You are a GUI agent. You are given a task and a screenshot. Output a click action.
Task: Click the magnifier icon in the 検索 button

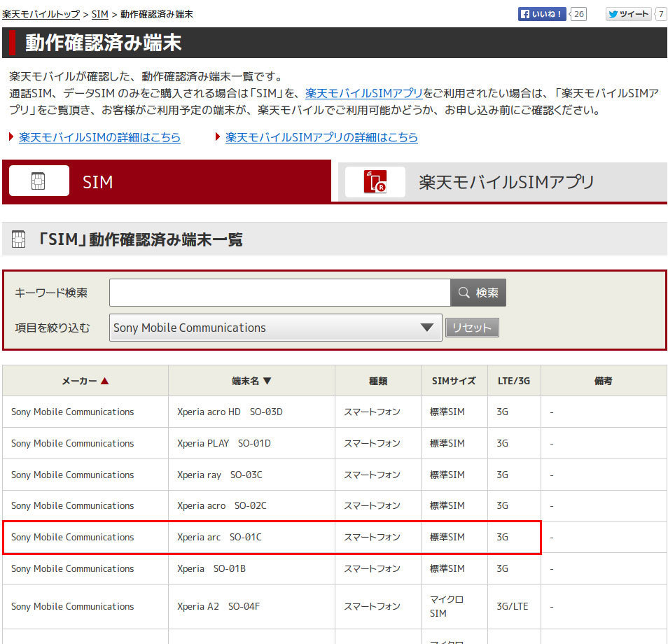(x=464, y=293)
